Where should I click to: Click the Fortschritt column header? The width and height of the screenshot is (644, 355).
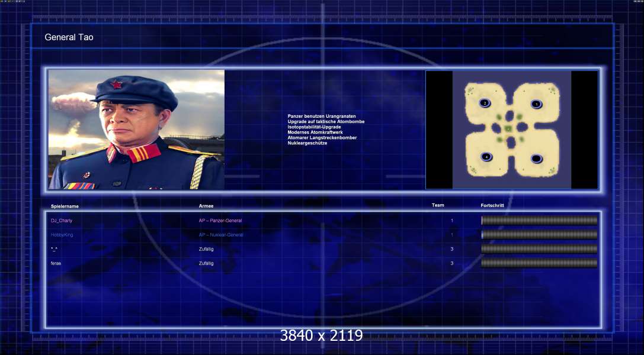[492, 205]
